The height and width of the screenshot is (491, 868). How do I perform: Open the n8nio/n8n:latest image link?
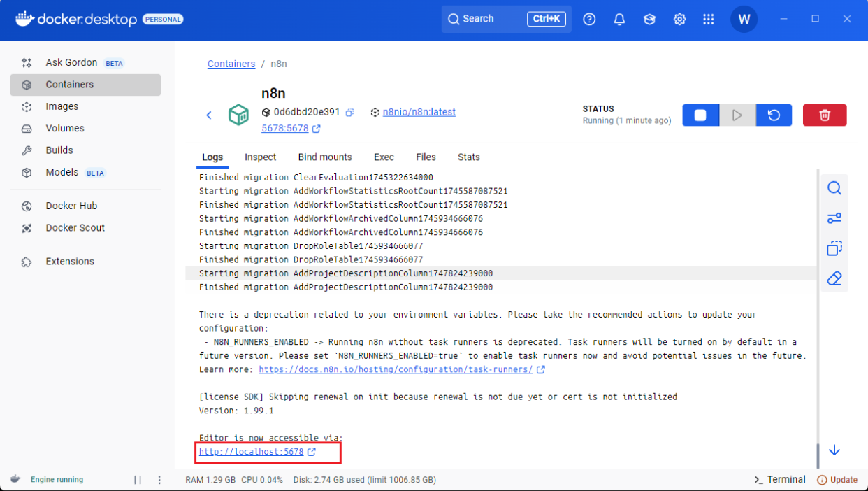tap(419, 112)
